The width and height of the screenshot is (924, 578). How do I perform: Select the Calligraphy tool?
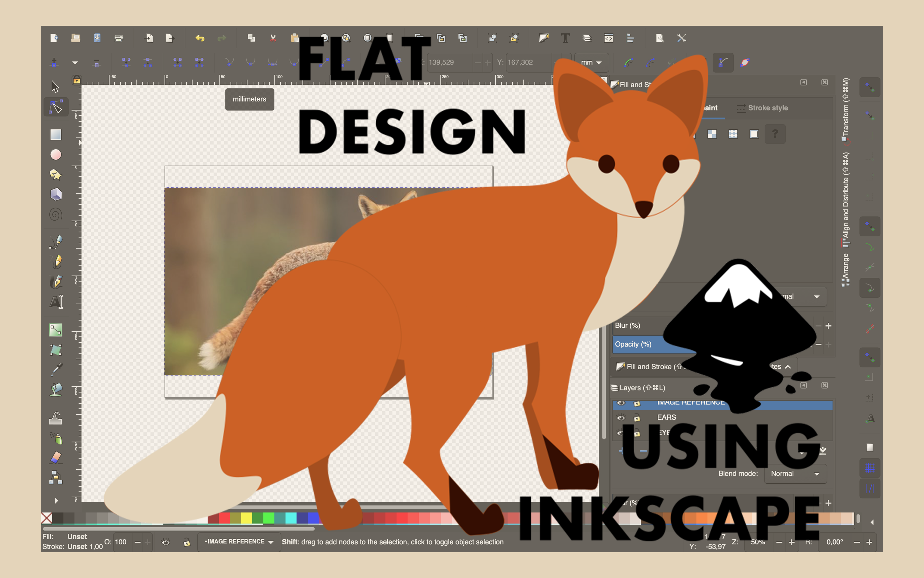click(x=56, y=282)
